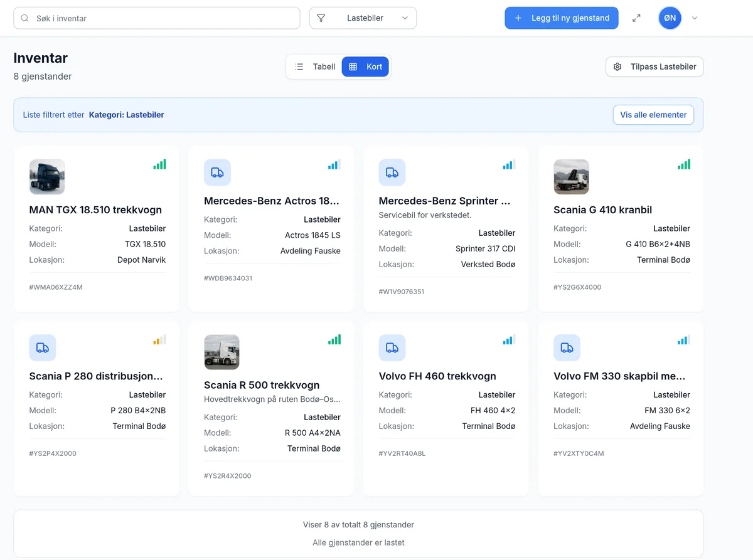Image resolution: width=753 pixels, height=560 pixels.
Task: Click serial number #W1V9076351
Action: [x=402, y=292]
